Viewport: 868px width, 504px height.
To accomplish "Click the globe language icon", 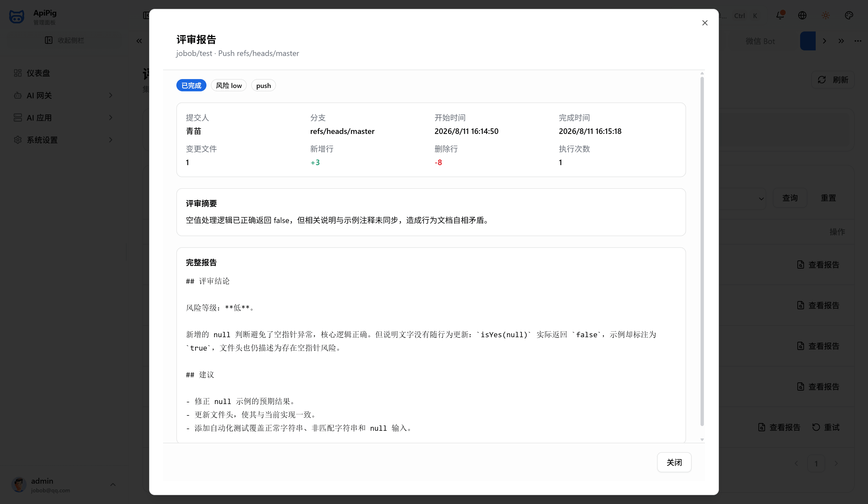I will (802, 15).
